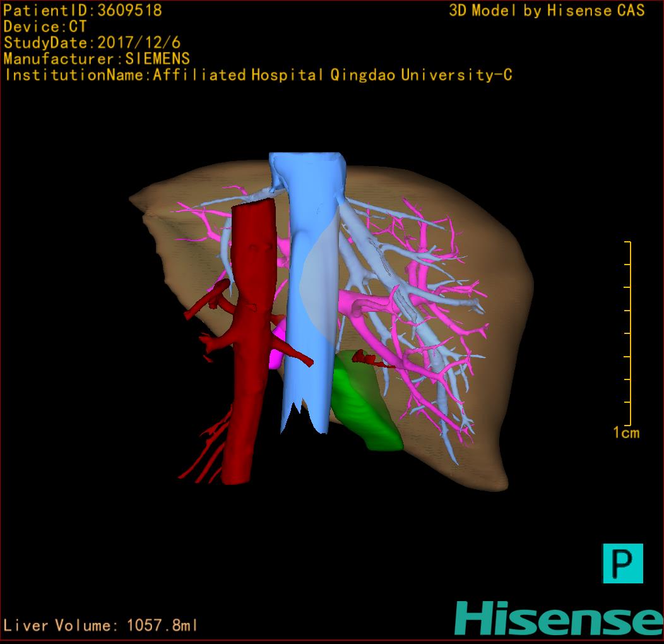Screen dimensions: 664x644
Task: Click the cyan P orientation marker
Action: [x=622, y=563]
